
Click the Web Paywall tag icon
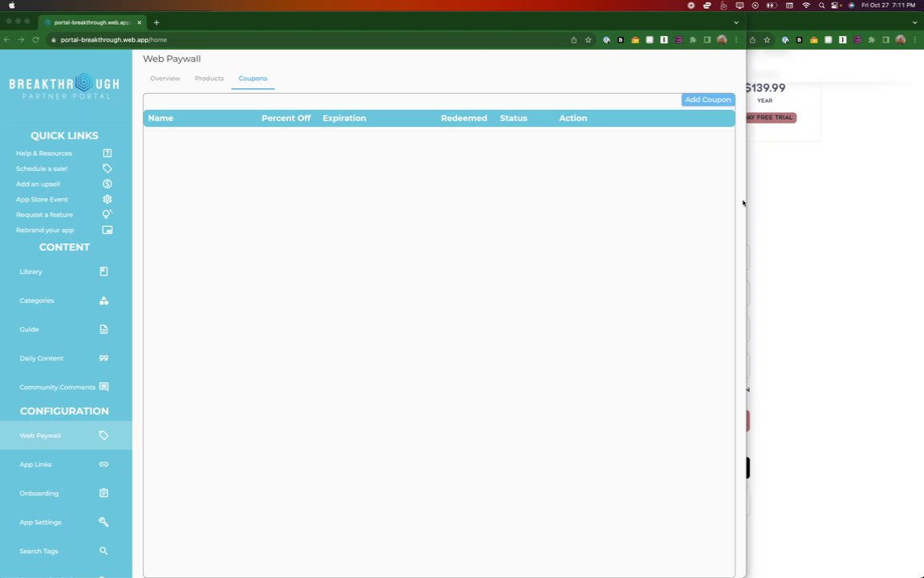(x=103, y=435)
